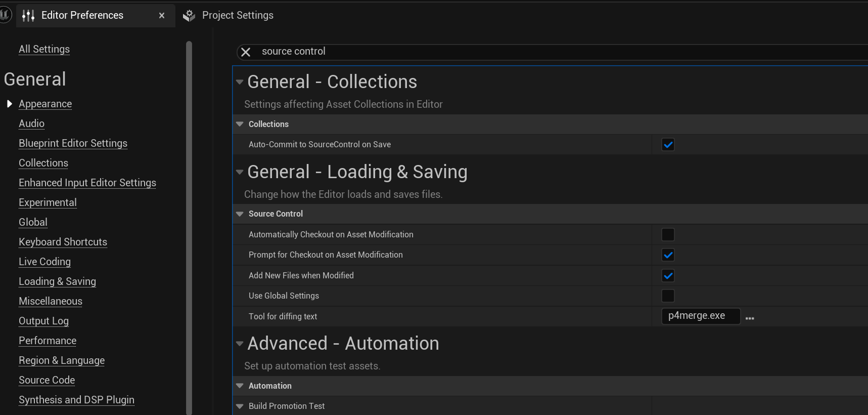Close the Editor Preferences tab
The height and width of the screenshot is (415, 868).
click(x=162, y=16)
